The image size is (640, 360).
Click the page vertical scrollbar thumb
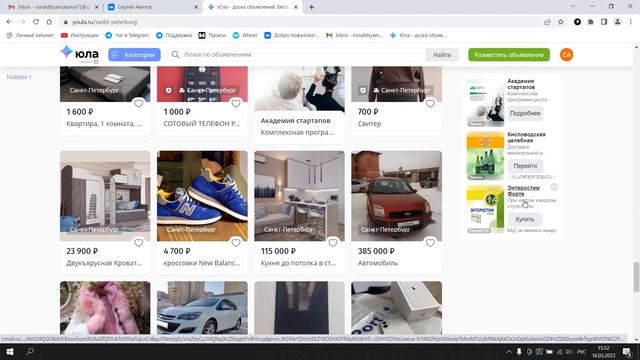pyautogui.click(x=636, y=277)
